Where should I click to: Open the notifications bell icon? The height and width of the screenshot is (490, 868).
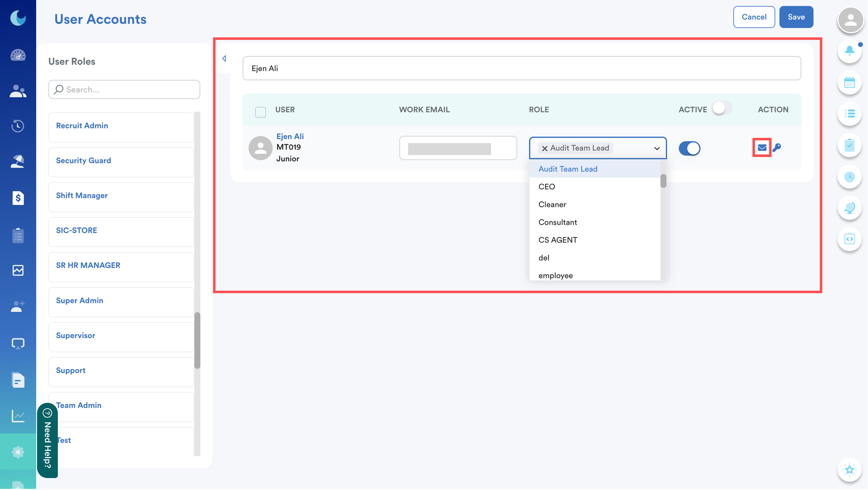(x=849, y=51)
